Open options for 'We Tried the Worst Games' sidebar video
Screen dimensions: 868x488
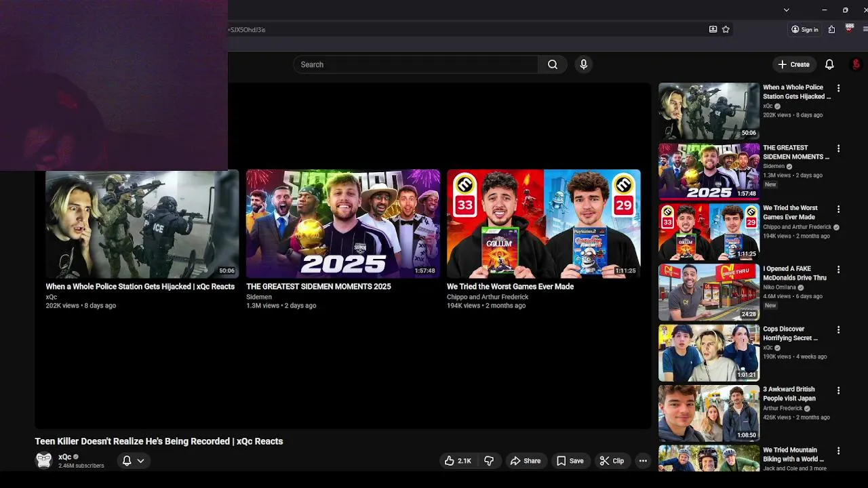[838, 209]
